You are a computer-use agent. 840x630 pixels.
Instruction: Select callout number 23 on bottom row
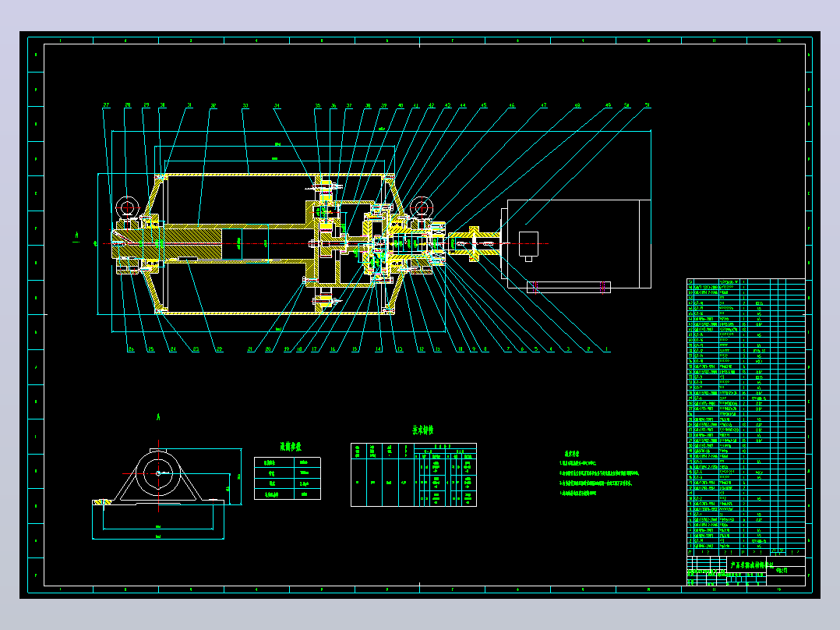(196, 349)
